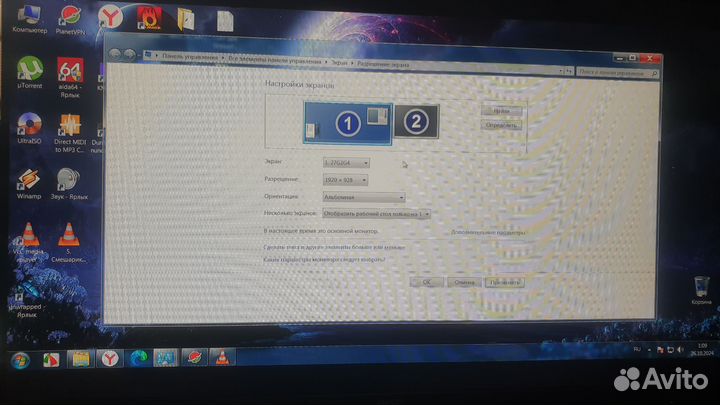Open the Winamp desktop icon
This screenshot has height=405, width=720.
pyautogui.click(x=29, y=180)
